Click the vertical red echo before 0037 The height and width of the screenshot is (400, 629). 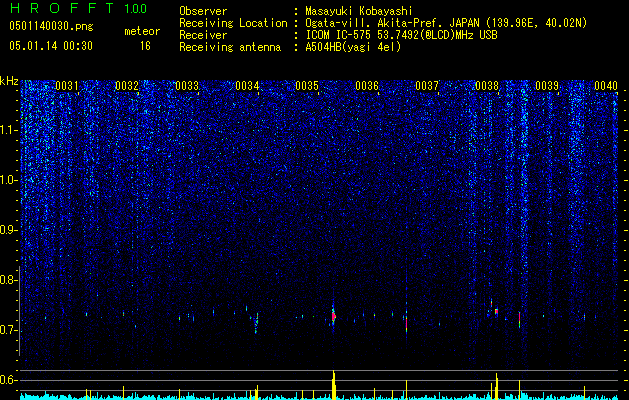click(x=406, y=323)
